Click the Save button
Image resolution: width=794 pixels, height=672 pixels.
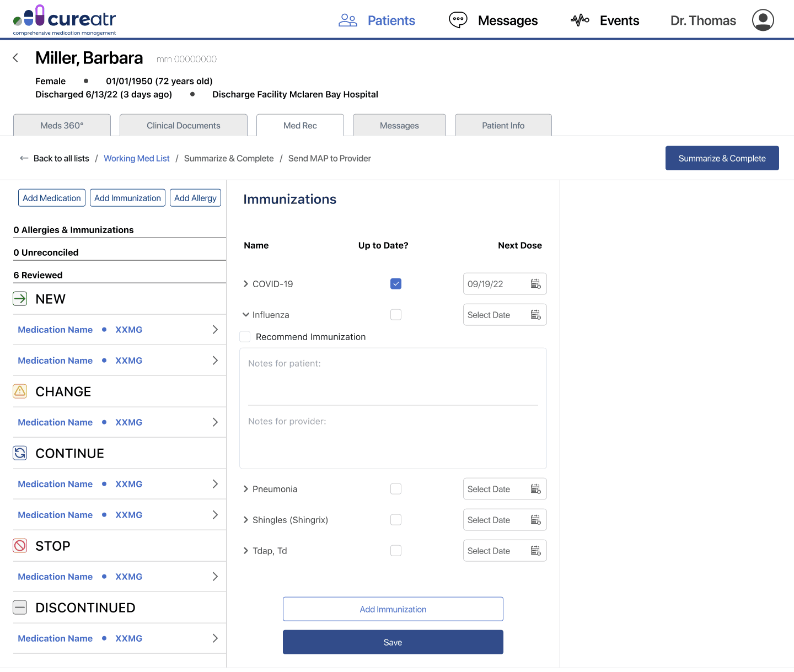tap(393, 642)
